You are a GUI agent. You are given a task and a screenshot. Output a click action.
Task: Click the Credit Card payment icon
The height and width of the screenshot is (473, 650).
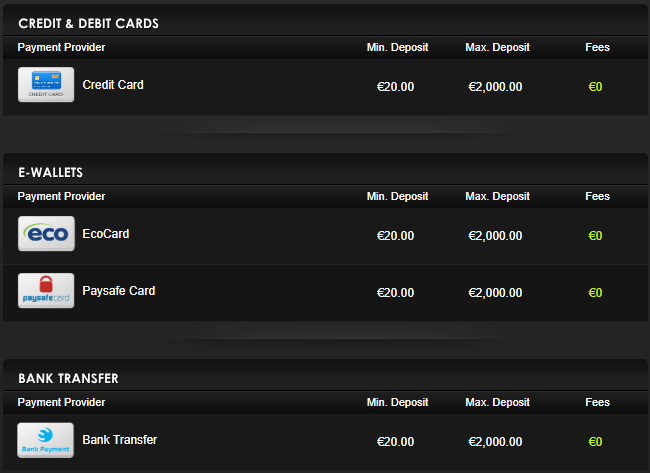point(46,85)
